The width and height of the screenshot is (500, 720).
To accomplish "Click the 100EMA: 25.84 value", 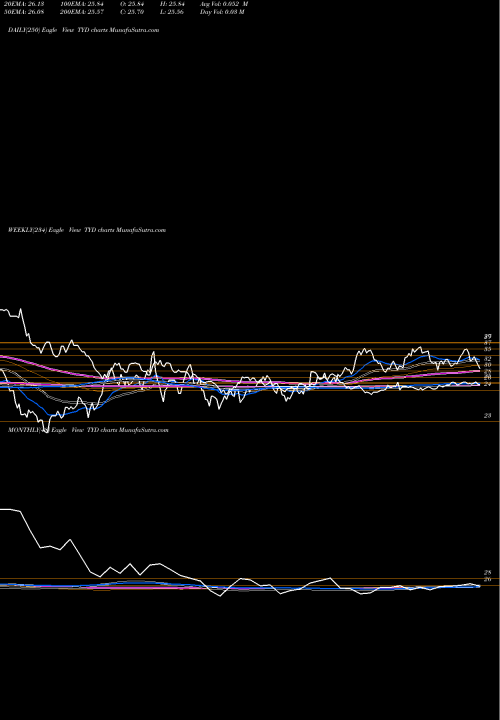I will 81,4.
